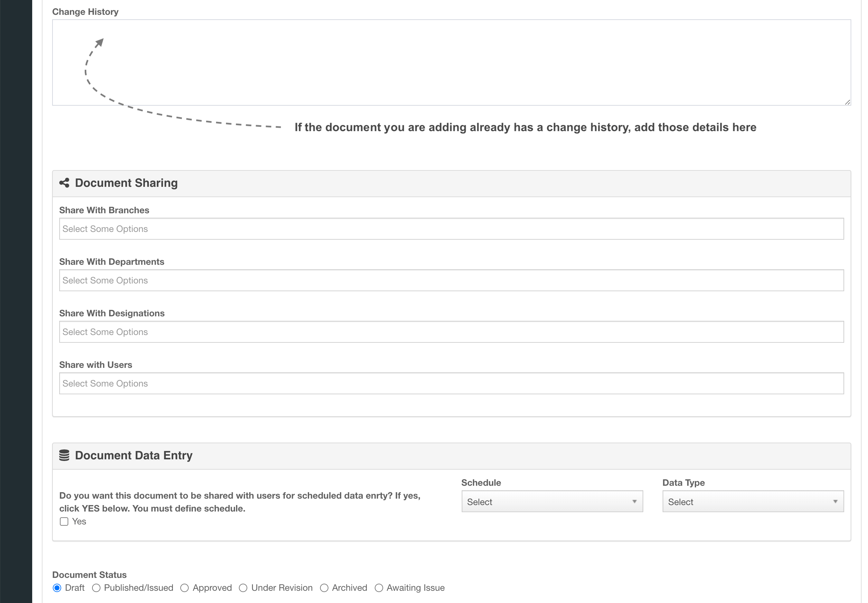The image size is (868, 603).
Task: Click the Document Data Entry heading text
Action: pyautogui.click(x=134, y=455)
